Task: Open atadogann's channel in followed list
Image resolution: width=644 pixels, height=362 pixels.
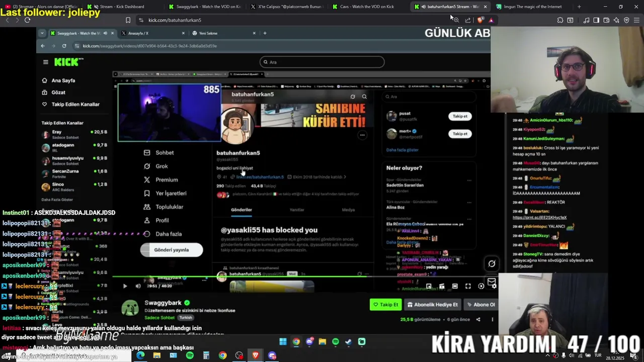Action: coord(74,147)
